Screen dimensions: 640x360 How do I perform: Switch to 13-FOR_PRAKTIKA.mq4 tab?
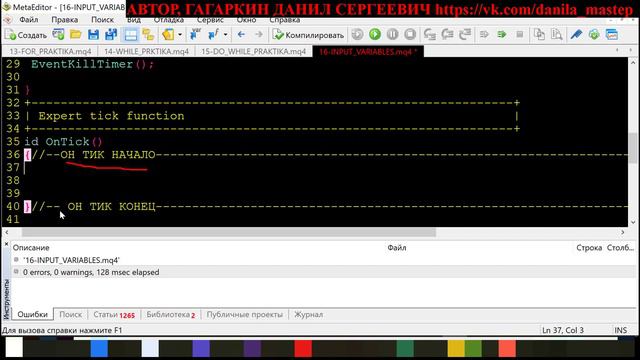pyautogui.click(x=50, y=51)
